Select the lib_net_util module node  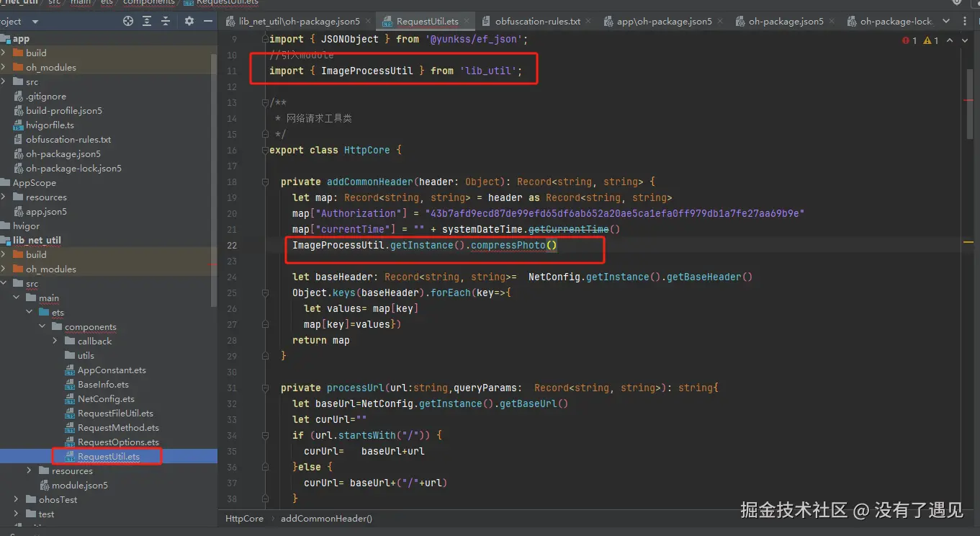[37, 240]
